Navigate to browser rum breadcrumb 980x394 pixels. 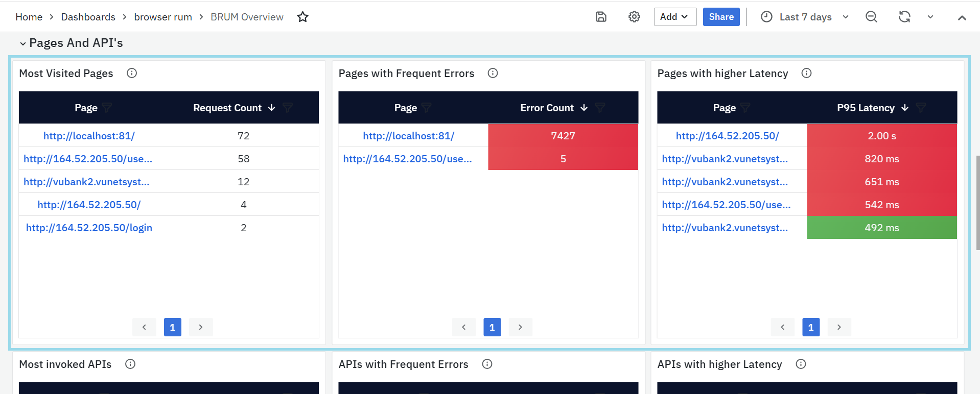pyautogui.click(x=163, y=17)
